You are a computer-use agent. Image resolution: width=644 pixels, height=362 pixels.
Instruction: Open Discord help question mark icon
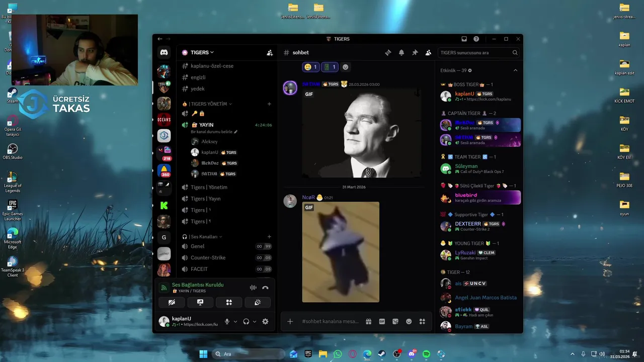476,39
